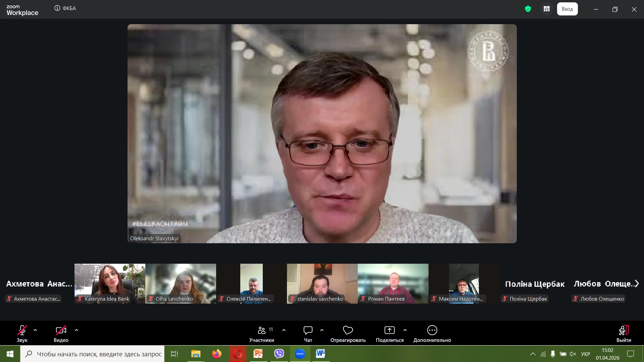Unmute the microphone (Звук)
Viewport: 644px width, 362px height.
pyautogui.click(x=22, y=330)
